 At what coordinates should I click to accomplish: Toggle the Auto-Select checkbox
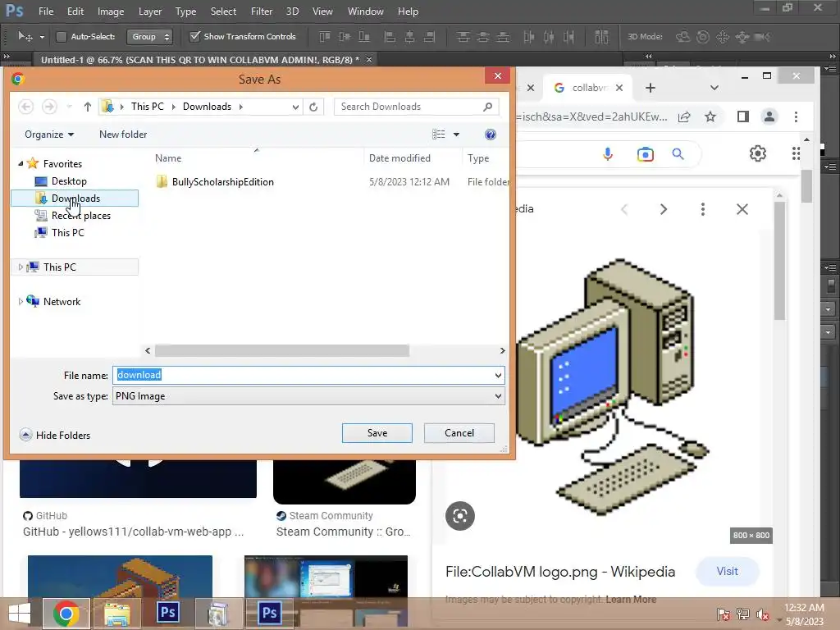pyautogui.click(x=61, y=36)
